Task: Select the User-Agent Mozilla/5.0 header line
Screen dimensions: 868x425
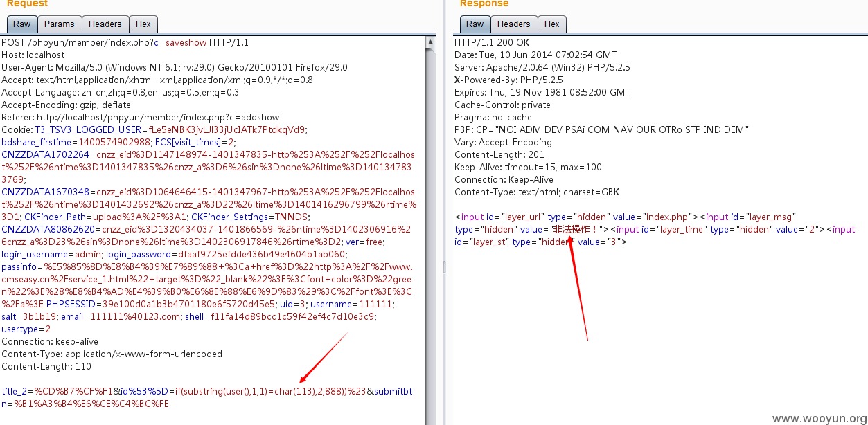Action: tap(175, 67)
